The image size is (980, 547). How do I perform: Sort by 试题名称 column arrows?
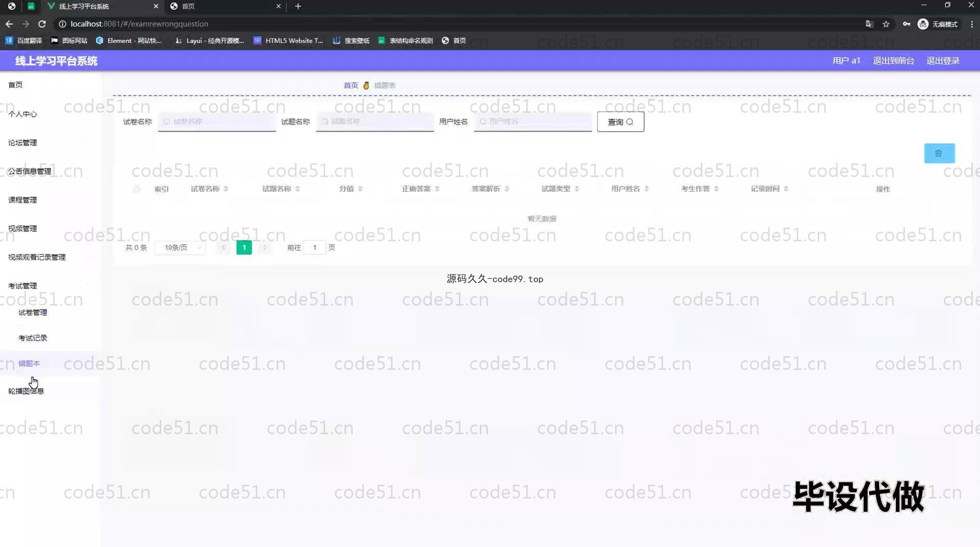298,189
